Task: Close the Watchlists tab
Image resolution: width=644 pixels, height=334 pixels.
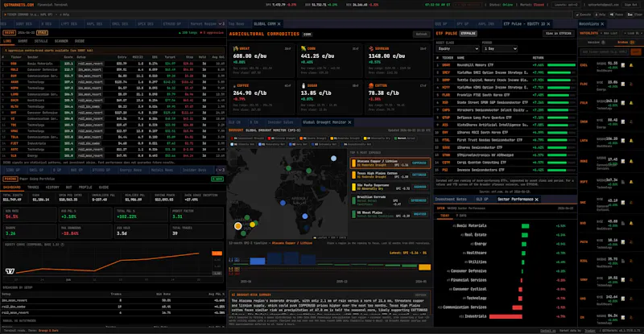Action: [x=602, y=24]
